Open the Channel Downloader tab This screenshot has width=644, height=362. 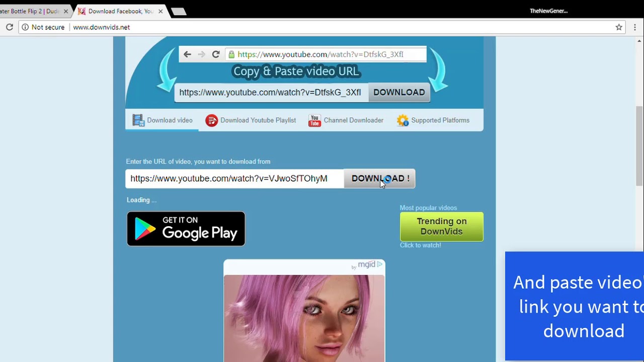346,120
